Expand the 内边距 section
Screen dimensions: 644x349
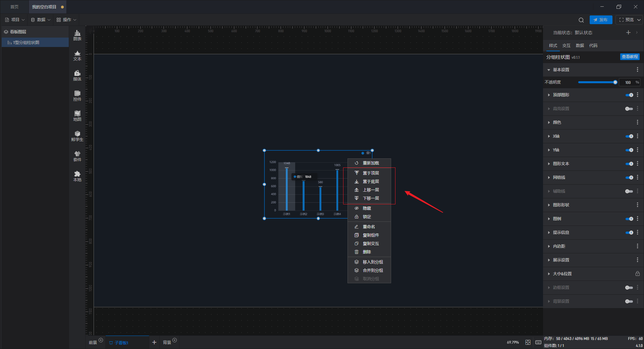tap(549, 246)
